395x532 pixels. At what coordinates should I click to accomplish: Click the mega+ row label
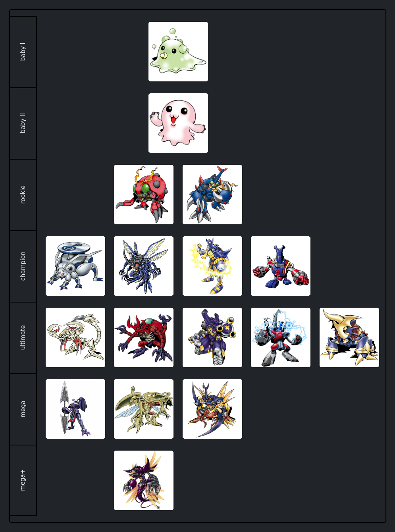[23, 480]
